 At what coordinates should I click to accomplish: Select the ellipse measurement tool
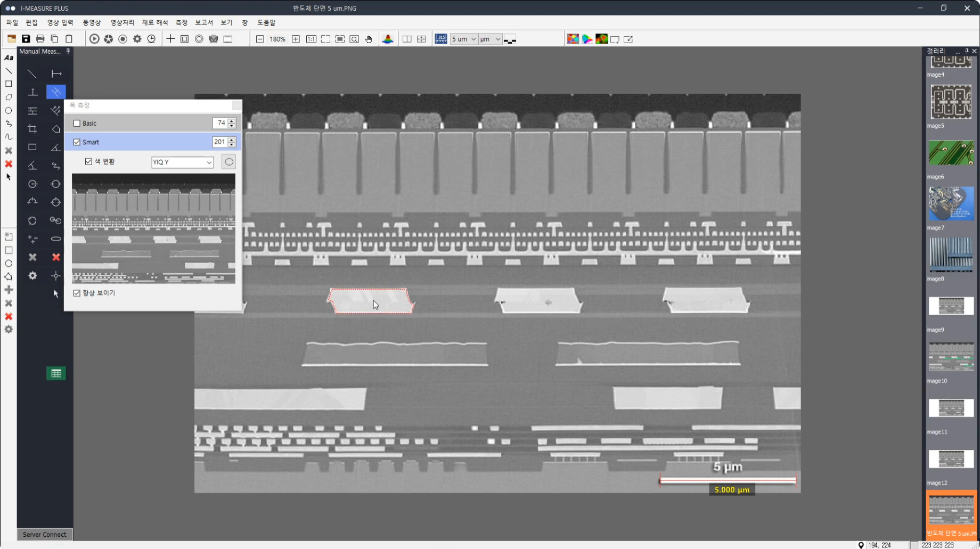click(56, 239)
